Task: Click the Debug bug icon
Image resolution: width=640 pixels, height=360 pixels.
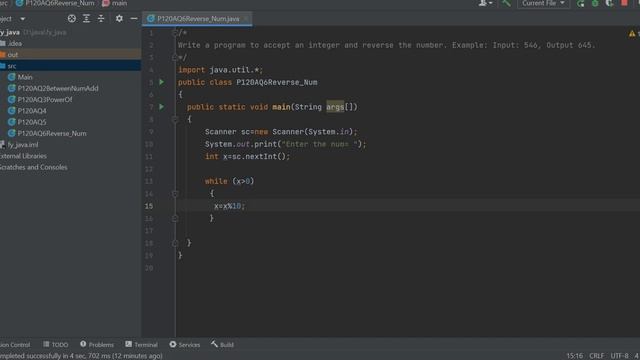Action: [595, 3]
